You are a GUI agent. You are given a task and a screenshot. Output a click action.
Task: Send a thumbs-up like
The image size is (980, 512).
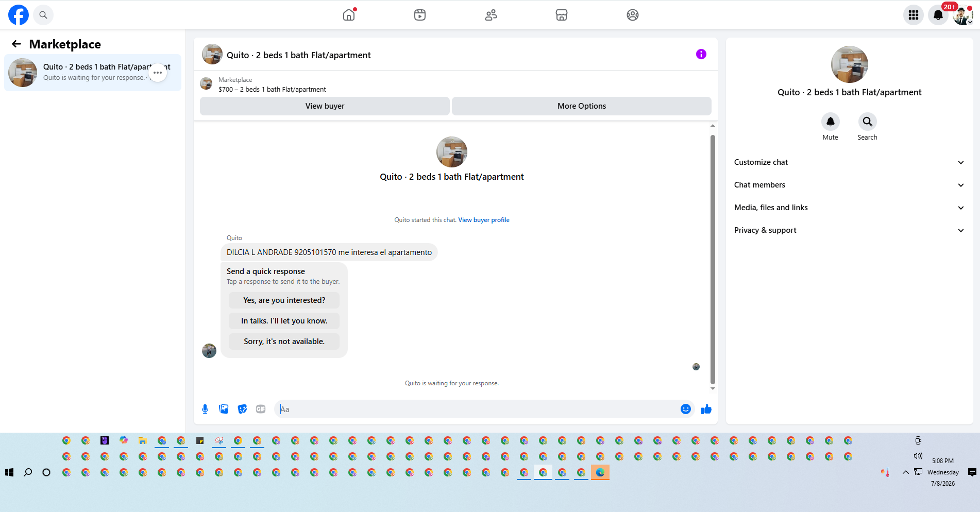[x=706, y=409]
